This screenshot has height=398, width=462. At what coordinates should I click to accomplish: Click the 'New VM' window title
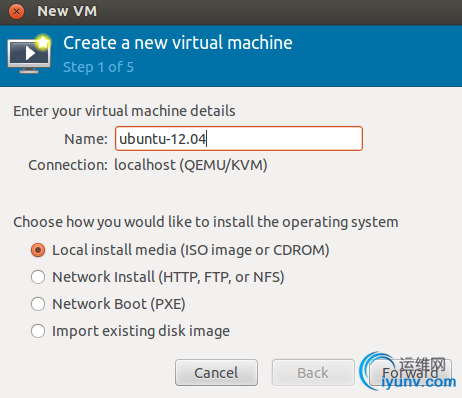(67, 12)
